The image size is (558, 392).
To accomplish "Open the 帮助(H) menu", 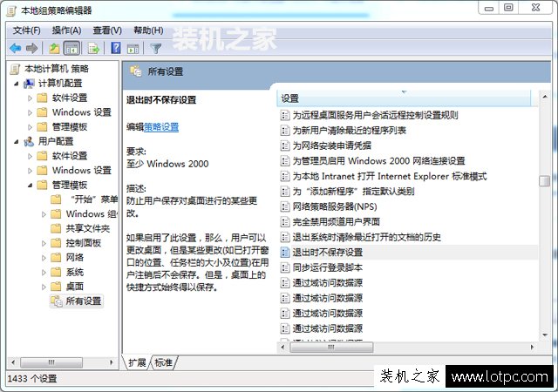I will [x=148, y=30].
